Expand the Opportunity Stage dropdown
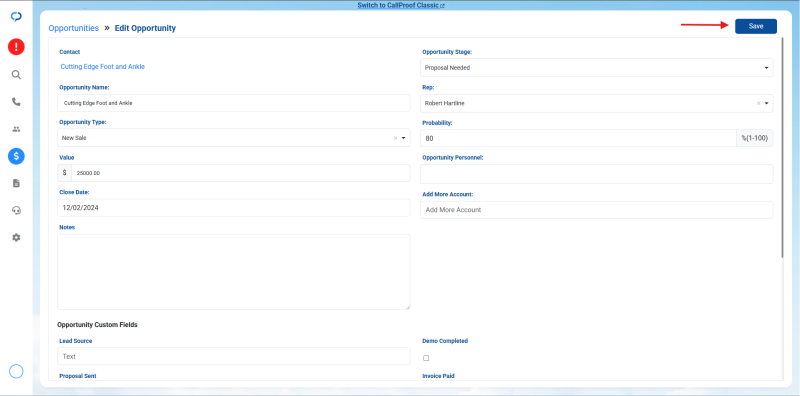 (x=596, y=67)
